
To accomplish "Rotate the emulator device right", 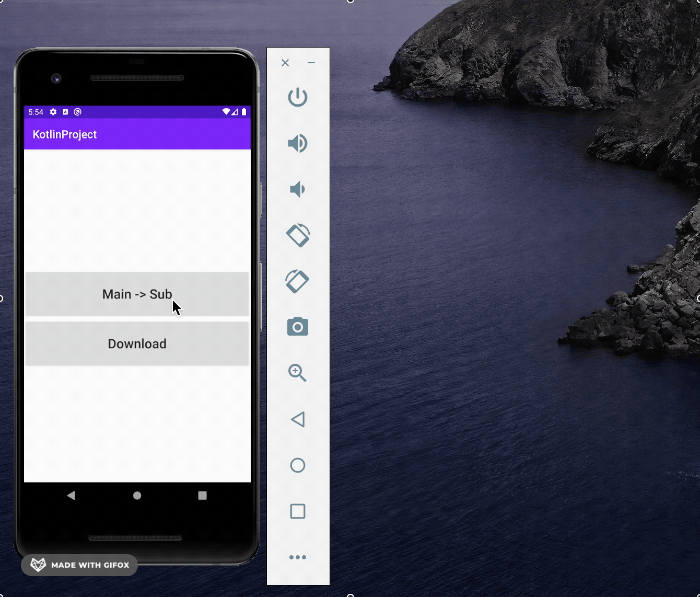I will [298, 281].
